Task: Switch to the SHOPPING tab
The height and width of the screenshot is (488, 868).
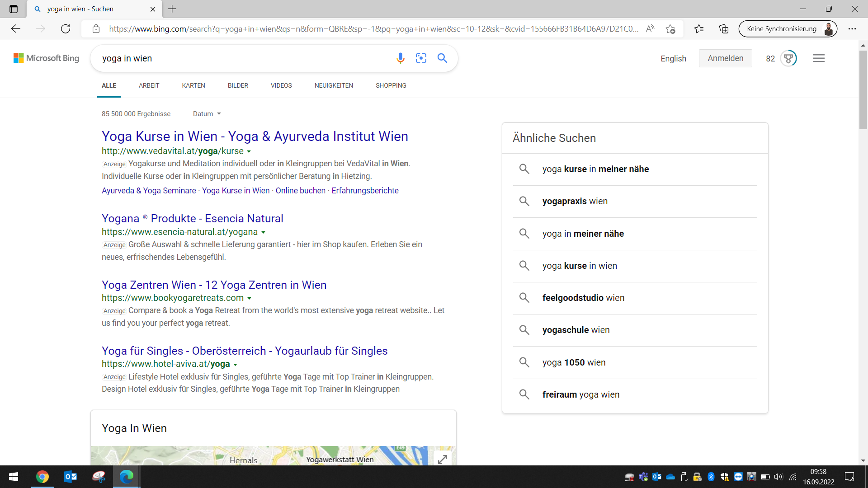Action: (x=391, y=85)
